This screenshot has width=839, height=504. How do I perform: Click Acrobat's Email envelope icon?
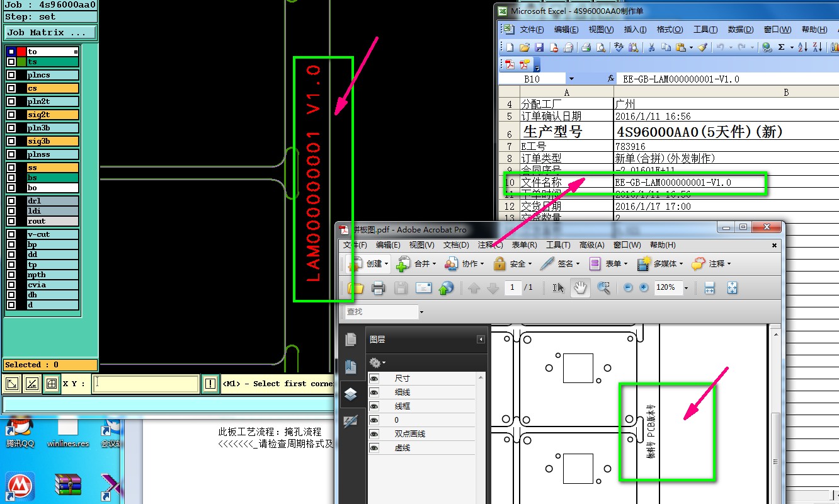[423, 288]
